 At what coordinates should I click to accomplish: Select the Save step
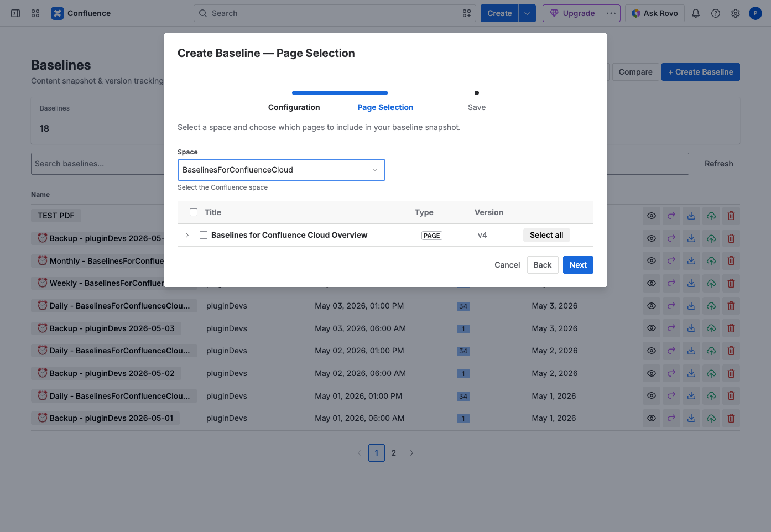pos(477,107)
